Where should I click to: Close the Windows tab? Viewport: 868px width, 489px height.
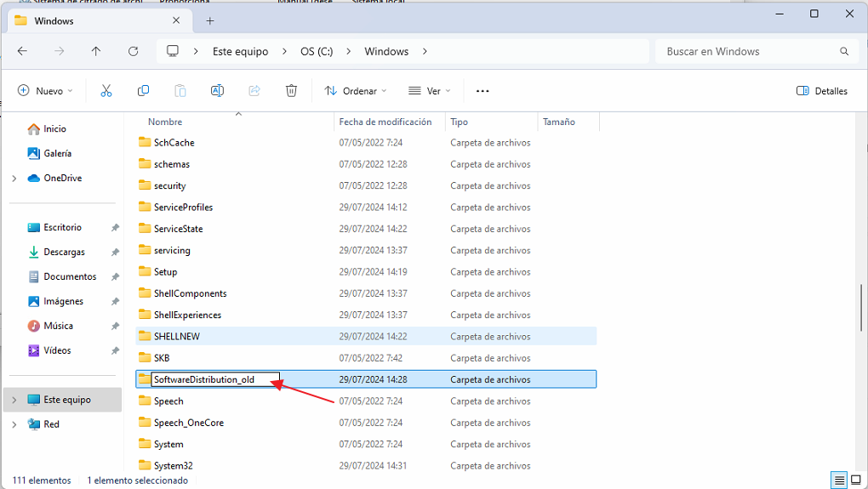click(176, 20)
